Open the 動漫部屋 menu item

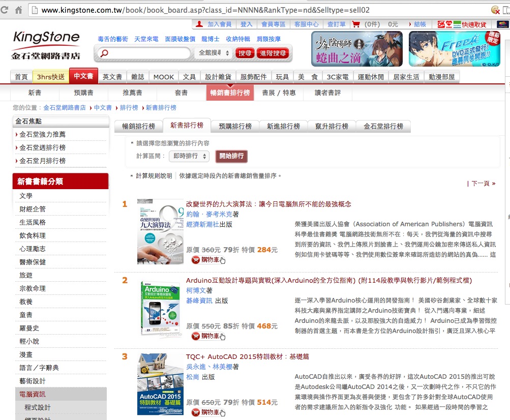(441, 77)
